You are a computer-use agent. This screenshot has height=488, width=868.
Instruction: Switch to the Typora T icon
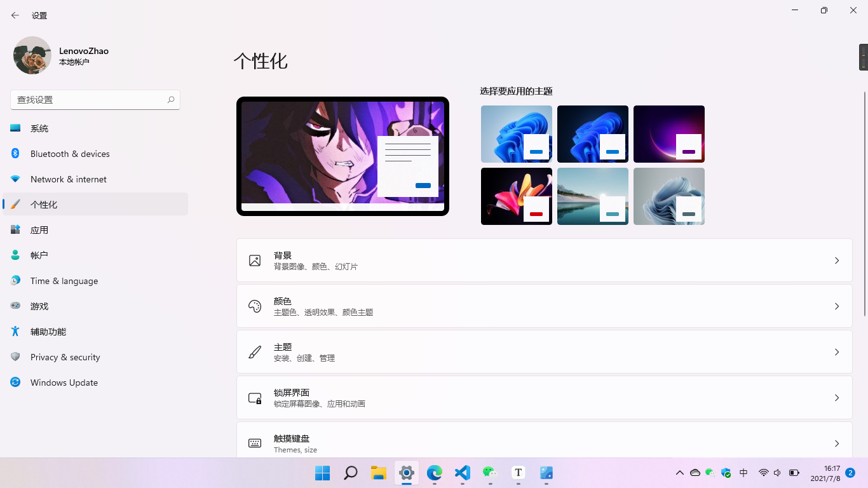coord(519,473)
